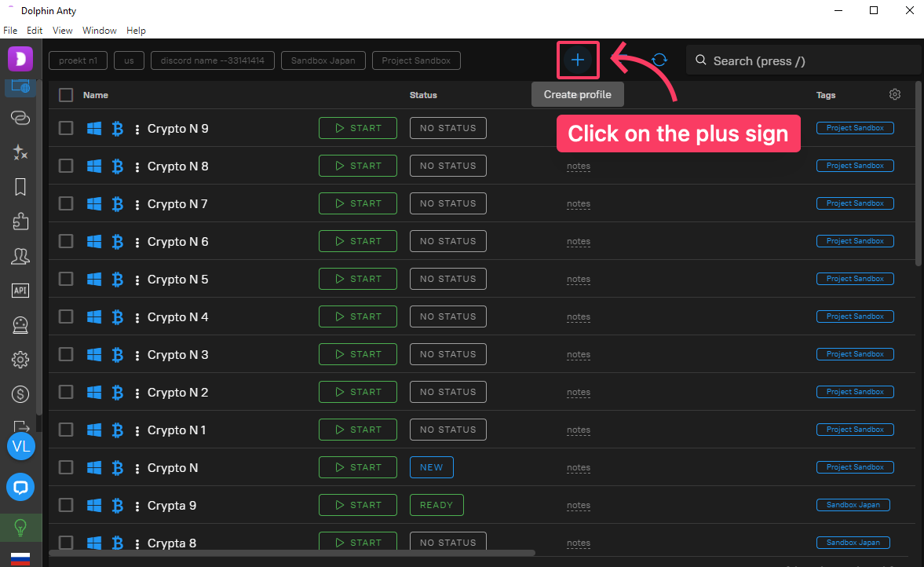Viewport: 924px width, 567px height.
Task: Check the Crypto N checkbox
Action: 66,467
